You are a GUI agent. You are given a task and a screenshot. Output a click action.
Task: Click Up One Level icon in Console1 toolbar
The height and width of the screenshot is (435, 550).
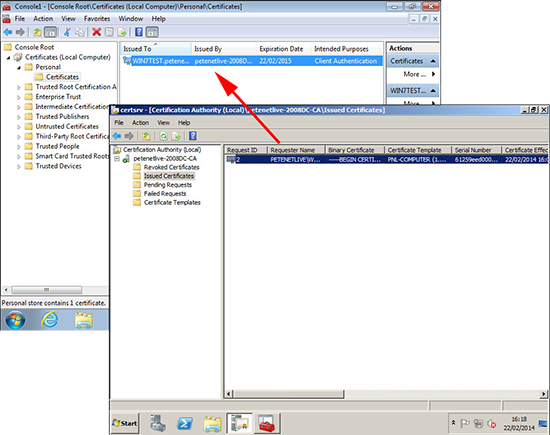point(37,32)
